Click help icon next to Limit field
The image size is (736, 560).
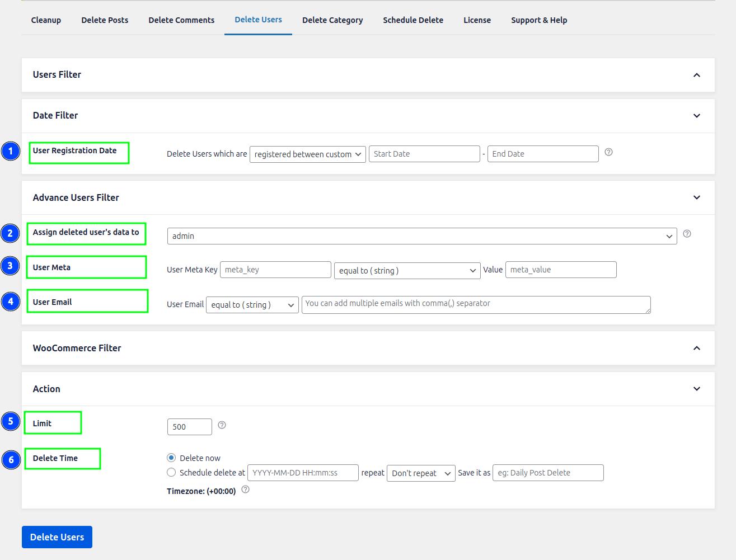[222, 425]
